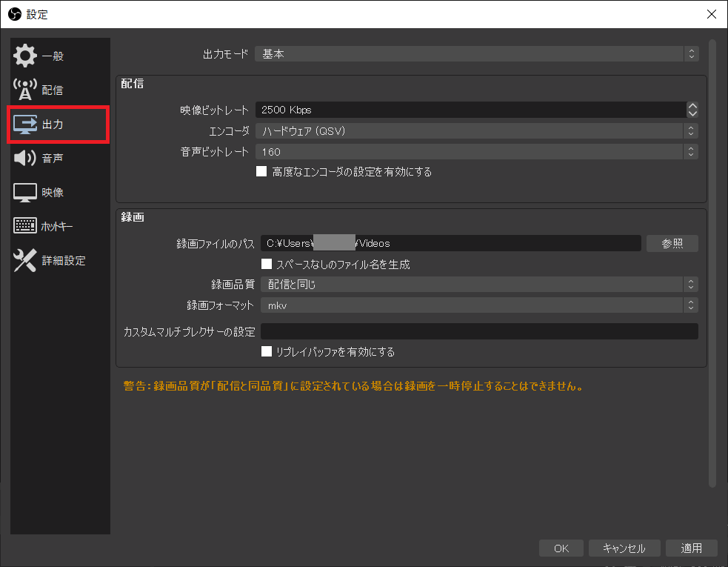Click the 参照 browse button

coord(672,243)
